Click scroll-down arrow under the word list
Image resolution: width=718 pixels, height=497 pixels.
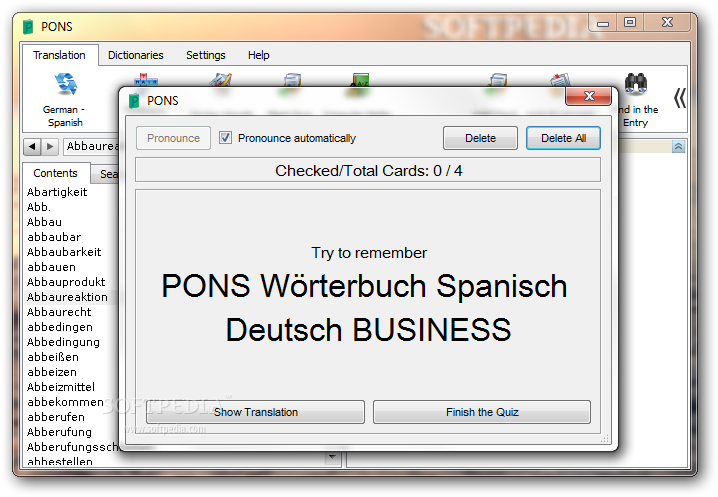tap(332, 457)
